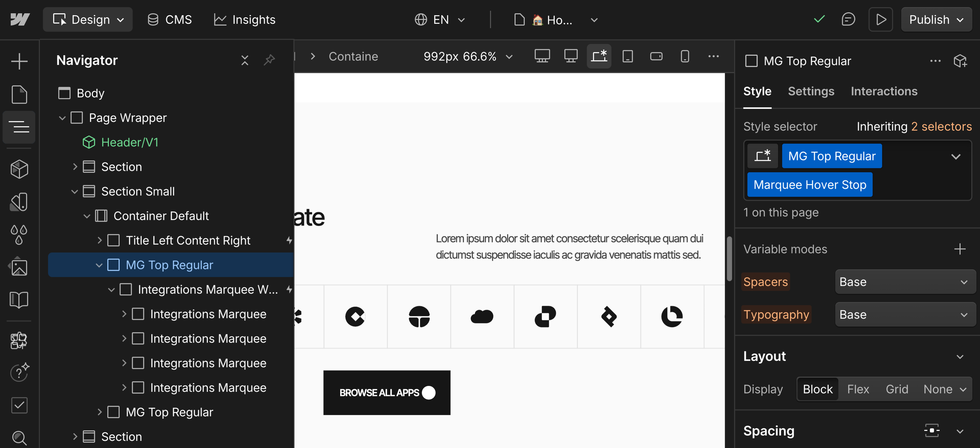Open the Components panel
Viewport: 980px width, 448px height.
[x=19, y=169]
